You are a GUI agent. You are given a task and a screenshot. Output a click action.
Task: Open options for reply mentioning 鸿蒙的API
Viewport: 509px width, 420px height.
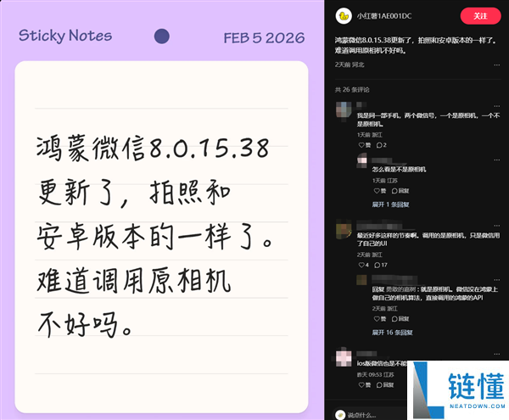click(496, 280)
